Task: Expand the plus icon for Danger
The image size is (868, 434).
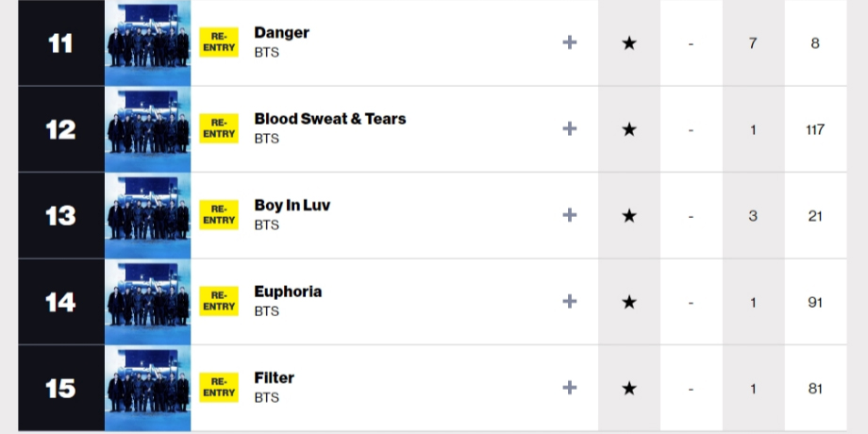Action: point(569,42)
